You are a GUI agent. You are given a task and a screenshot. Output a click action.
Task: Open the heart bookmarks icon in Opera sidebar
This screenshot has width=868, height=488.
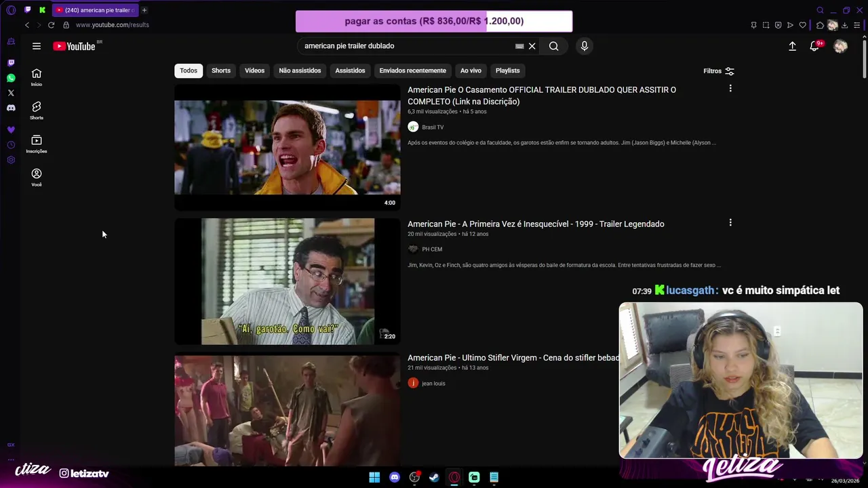tap(11, 129)
